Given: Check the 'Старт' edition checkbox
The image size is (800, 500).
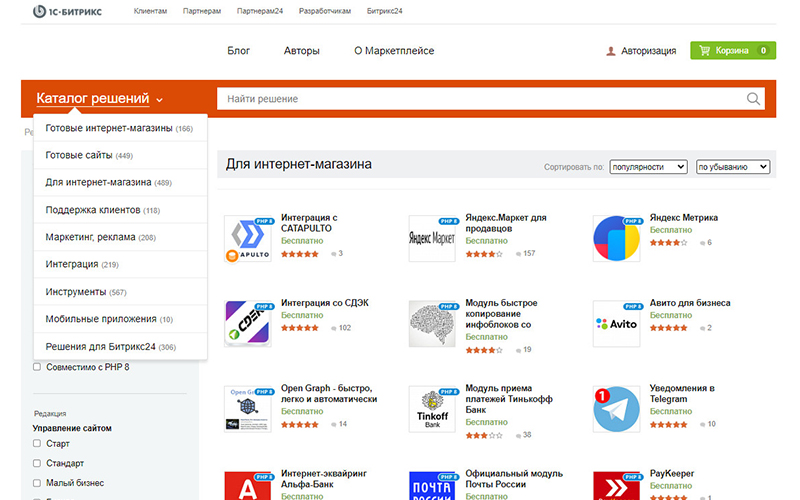Looking at the screenshot, I should pos(37,443).
